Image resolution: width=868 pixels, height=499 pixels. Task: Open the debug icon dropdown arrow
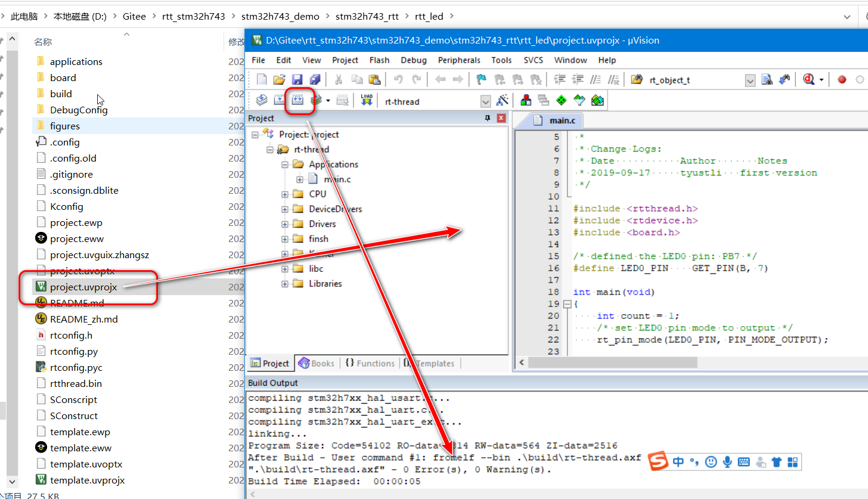pos(821,79)
